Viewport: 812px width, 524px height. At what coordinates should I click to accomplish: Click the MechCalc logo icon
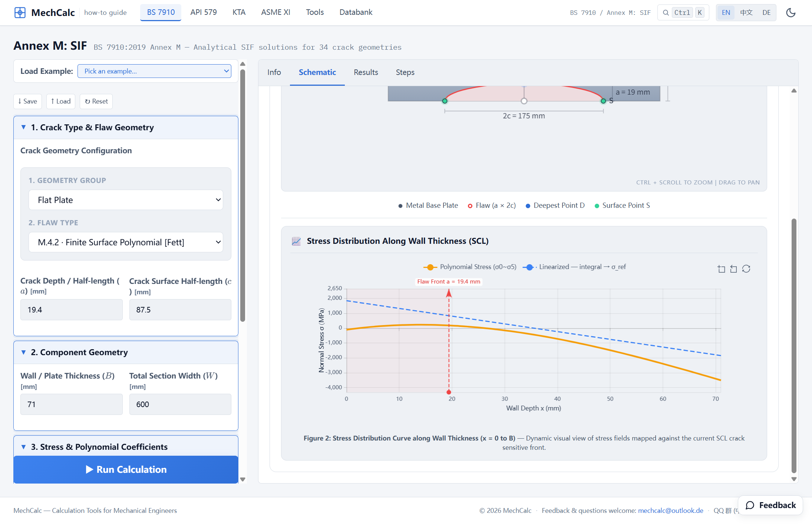[20, 13]
